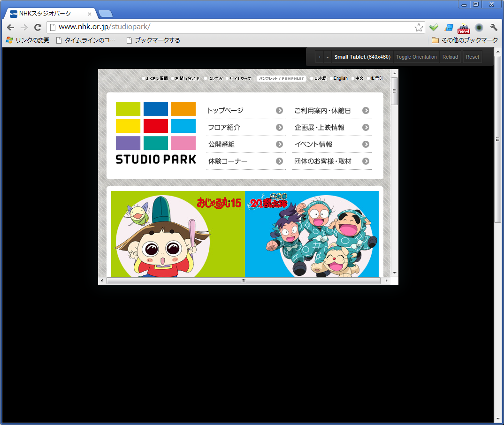This screenshot has width=504, height=425.
Task: Reload the page with the refresh icon
Action: point(38,27)
